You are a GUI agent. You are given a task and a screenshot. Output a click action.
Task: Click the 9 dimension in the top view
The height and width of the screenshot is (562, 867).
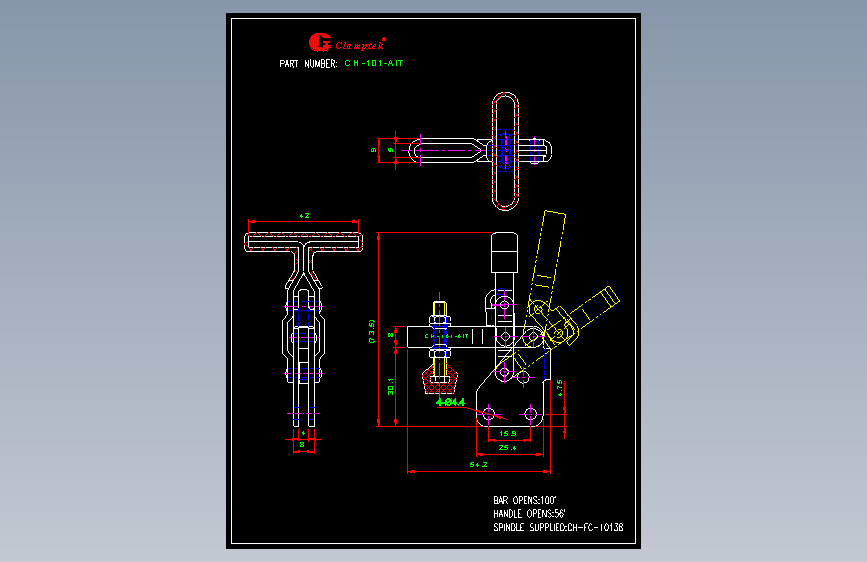(x=374, y=150)
